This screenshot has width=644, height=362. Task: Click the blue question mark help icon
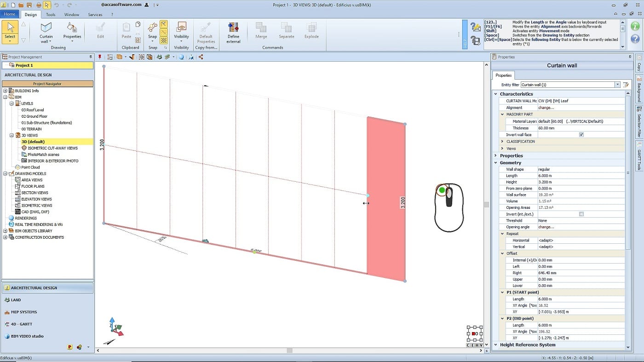(635, 38)
